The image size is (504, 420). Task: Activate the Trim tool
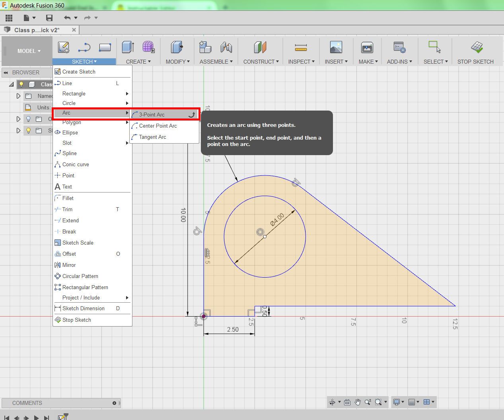coord(68,209)
